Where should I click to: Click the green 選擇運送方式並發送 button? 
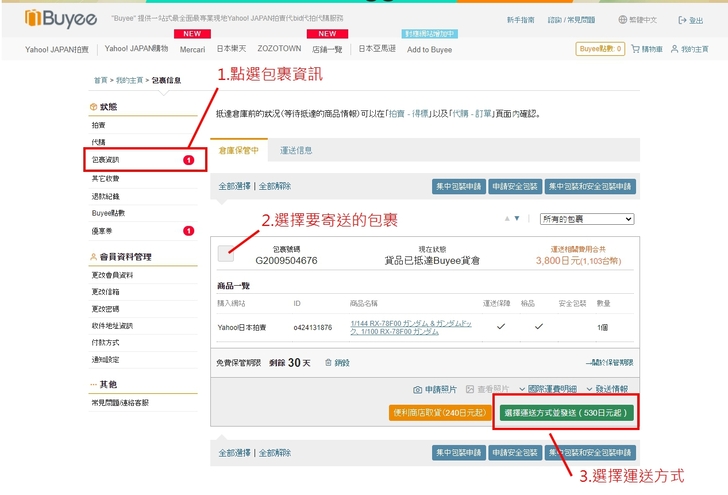click(x=566, y=412)
